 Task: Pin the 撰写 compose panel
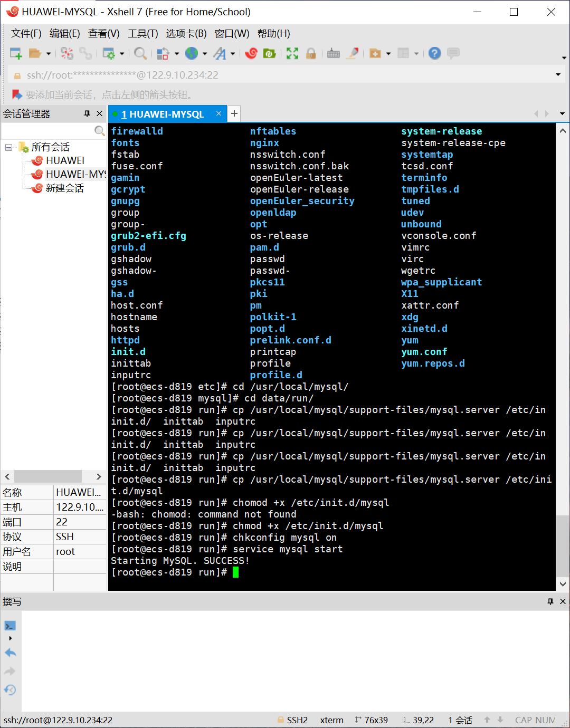point(550,601)
